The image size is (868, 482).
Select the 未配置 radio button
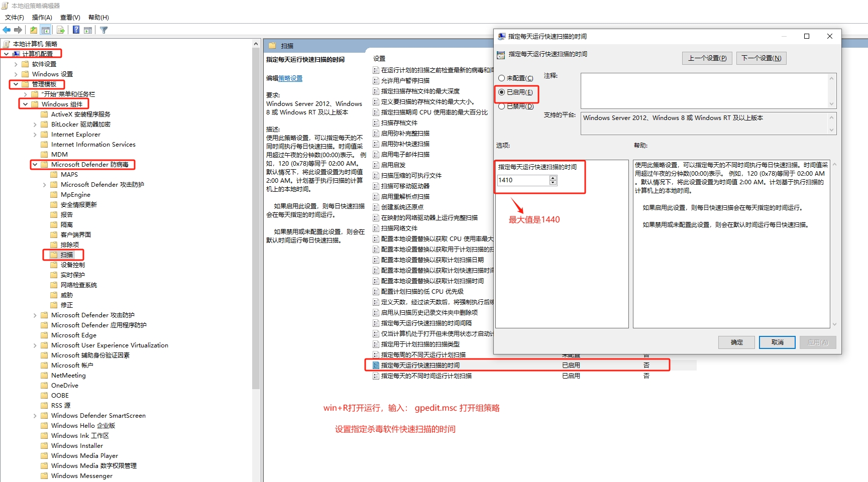pos(501,78)
